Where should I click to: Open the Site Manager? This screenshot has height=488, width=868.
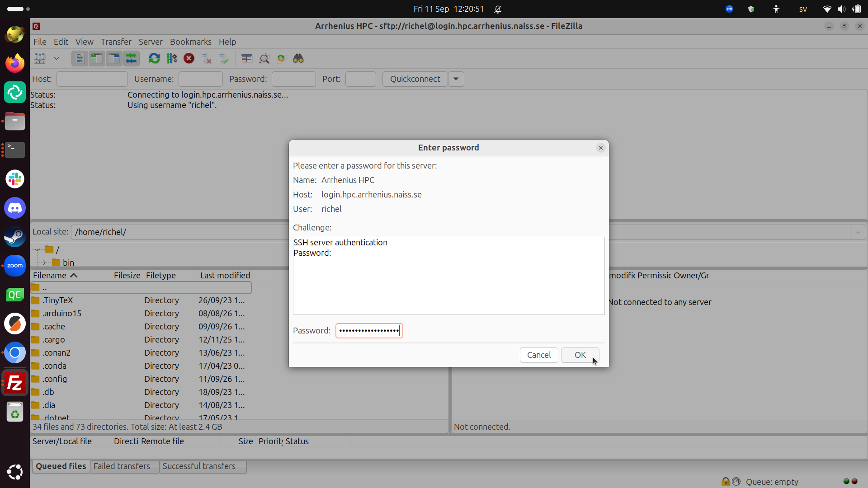[40, 59]
